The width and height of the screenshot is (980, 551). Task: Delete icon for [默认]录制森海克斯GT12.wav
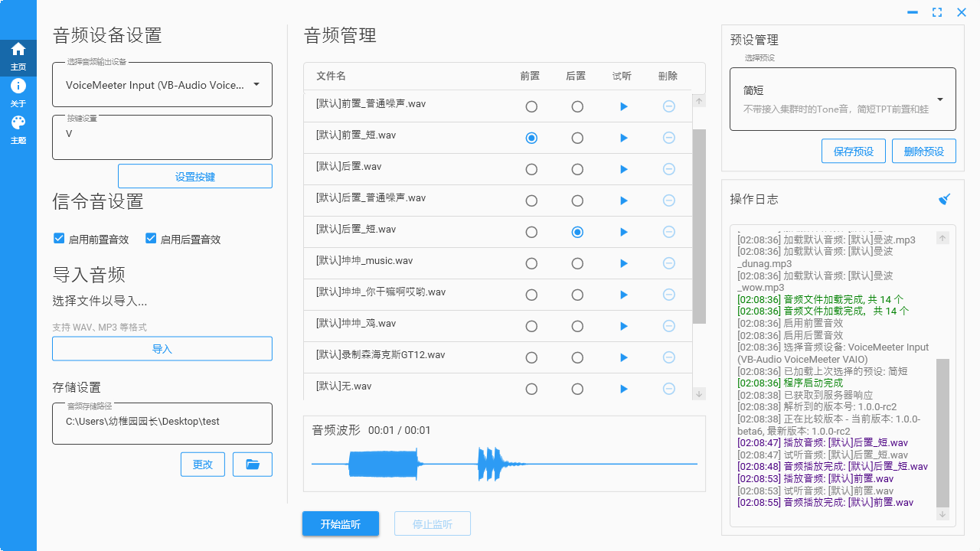[x=668, y=357]
